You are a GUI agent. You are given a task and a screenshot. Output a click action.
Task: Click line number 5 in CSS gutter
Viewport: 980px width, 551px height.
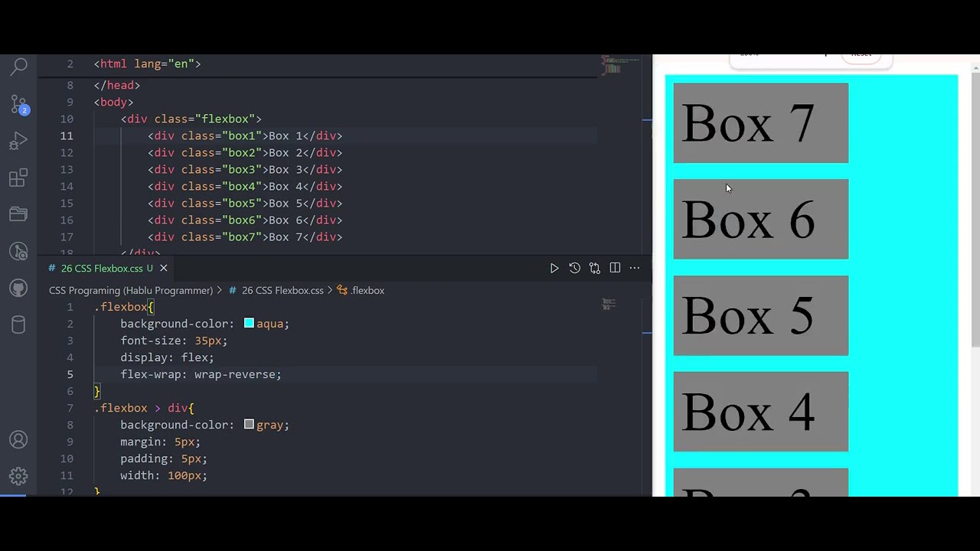(x=70, y=374)
